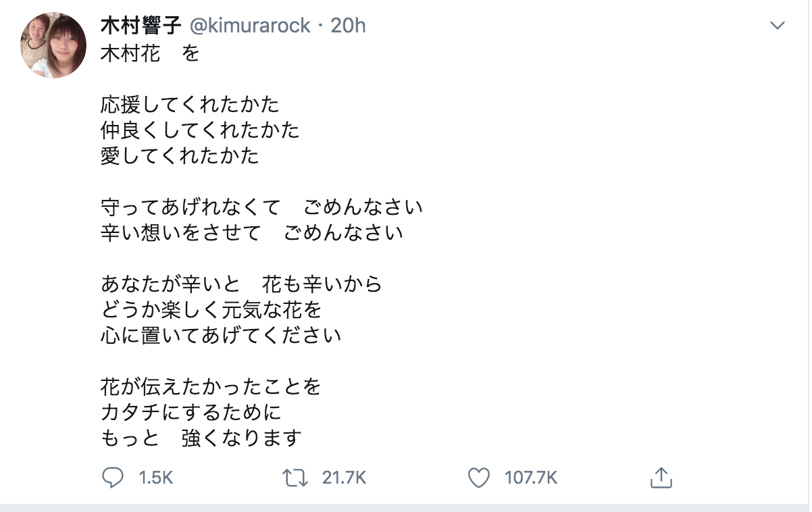
Task: Open the profile avatar photo
Action: (54, 46)
